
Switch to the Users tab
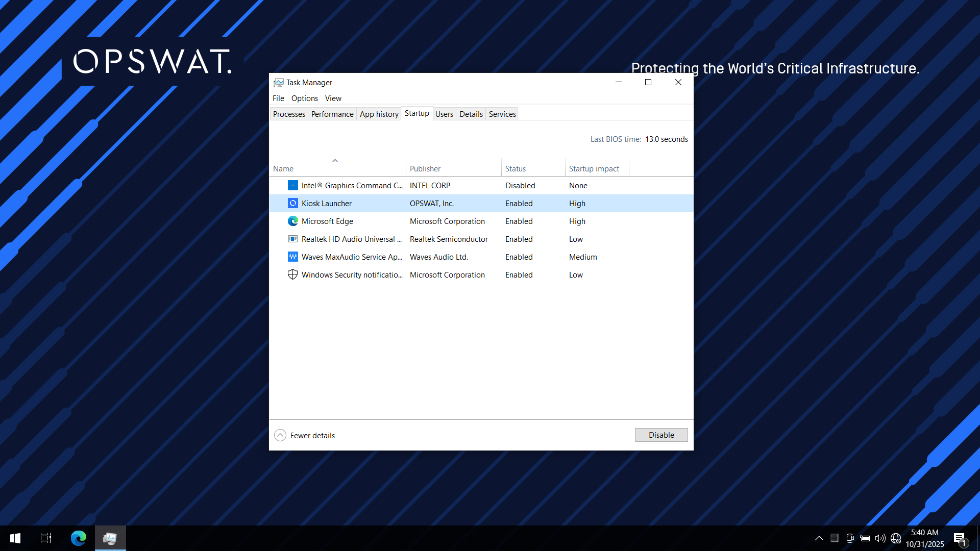pyautogui.click(x=444, y=114)
